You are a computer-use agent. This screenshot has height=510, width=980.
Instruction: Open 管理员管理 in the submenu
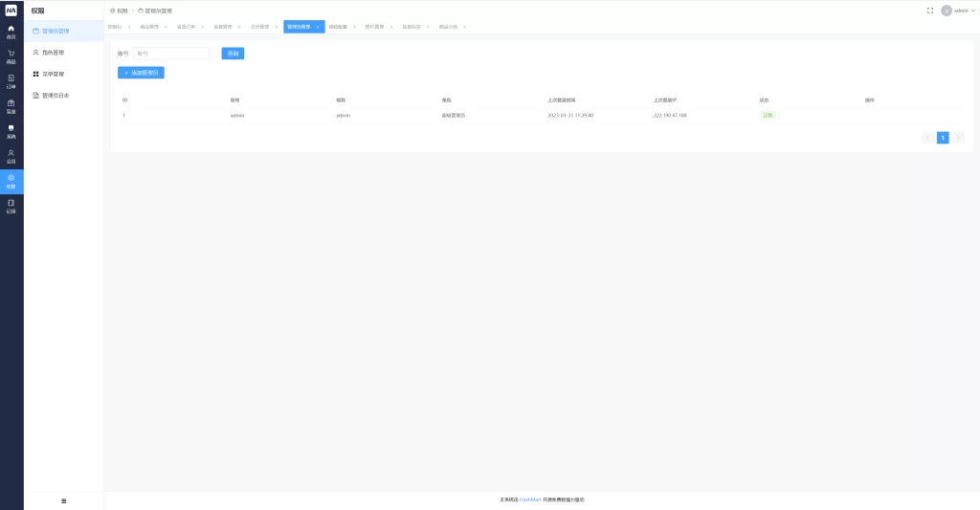64,31
